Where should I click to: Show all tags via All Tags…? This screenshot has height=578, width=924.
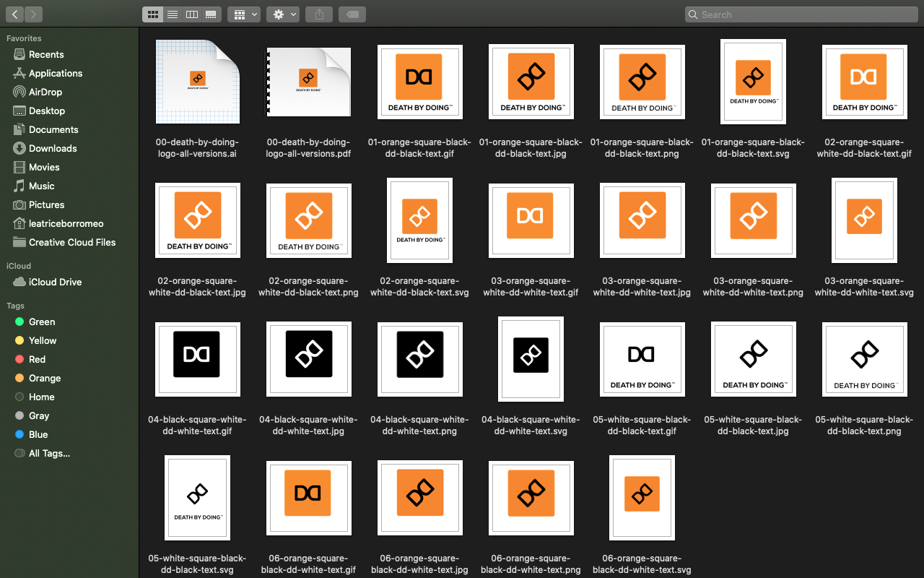tap(49, 453)
